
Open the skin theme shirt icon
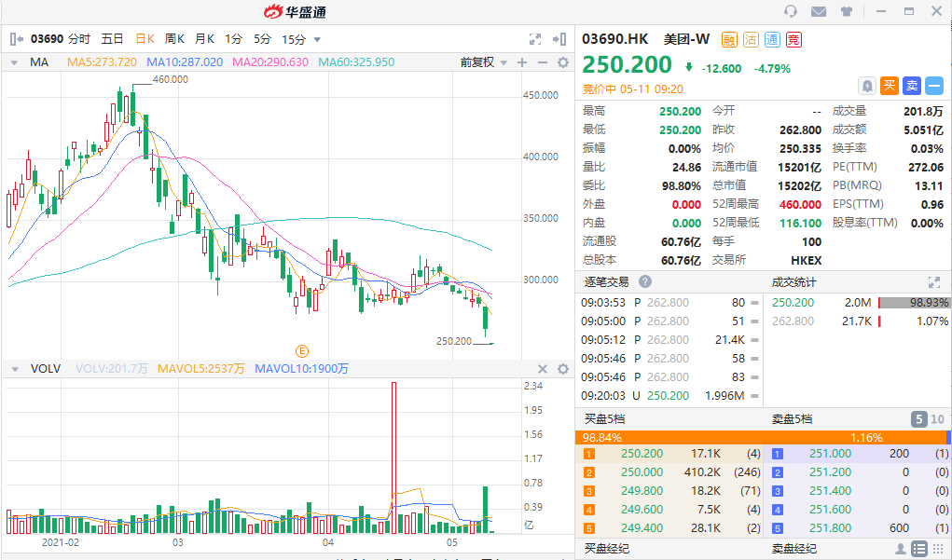pyautogui.click(x=847, y=11)
